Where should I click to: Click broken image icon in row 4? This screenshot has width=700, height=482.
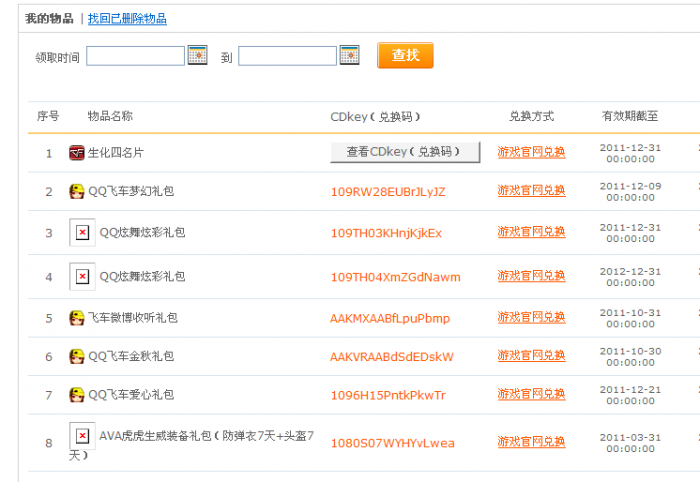coord(82,276)
